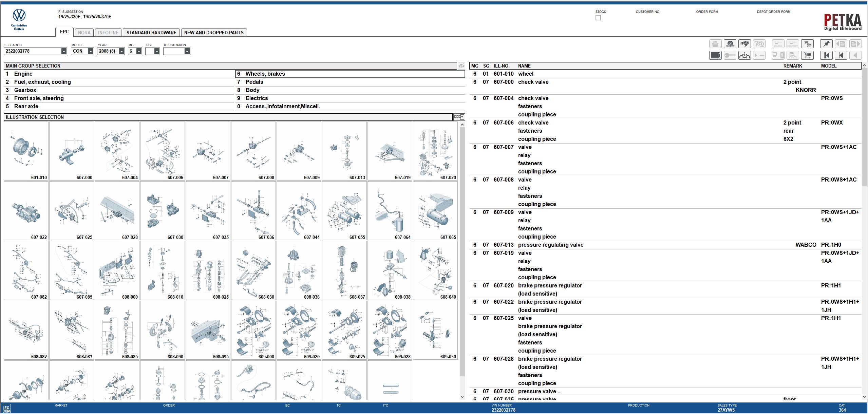
Task: Toggle the STOCK checkbox
Action: coord(598,18)
